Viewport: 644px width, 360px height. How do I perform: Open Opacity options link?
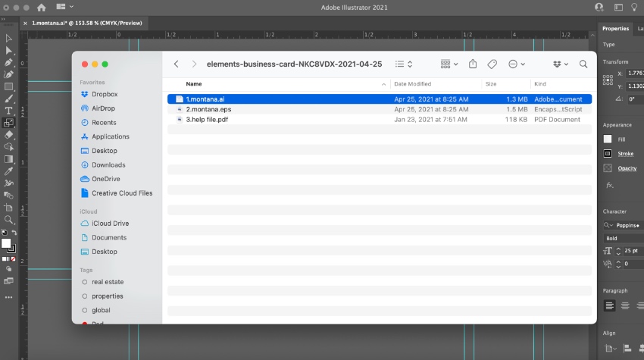(x=627, y=168)
